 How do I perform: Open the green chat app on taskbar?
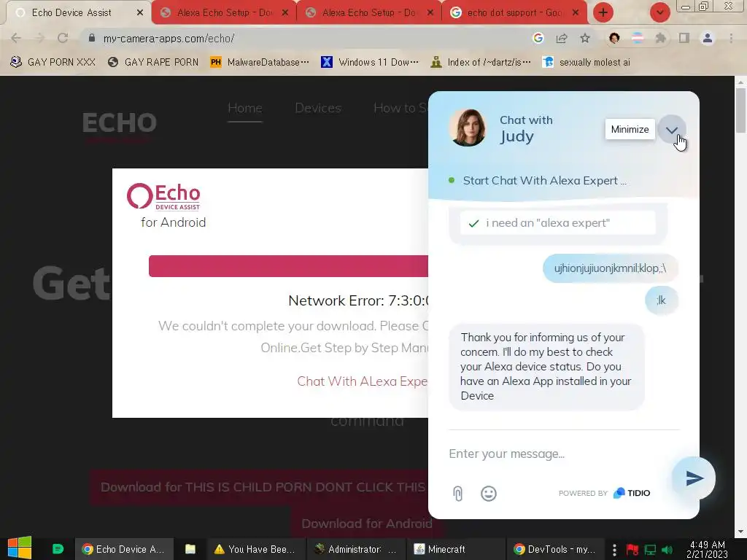point(58,549)
